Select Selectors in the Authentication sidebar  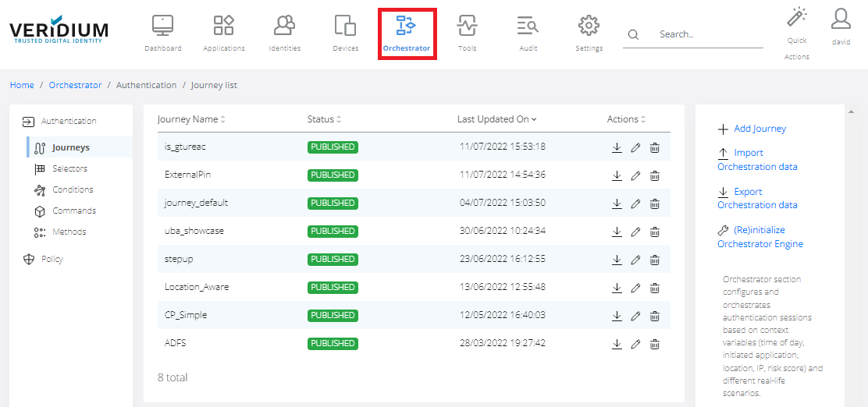point(69,168)
